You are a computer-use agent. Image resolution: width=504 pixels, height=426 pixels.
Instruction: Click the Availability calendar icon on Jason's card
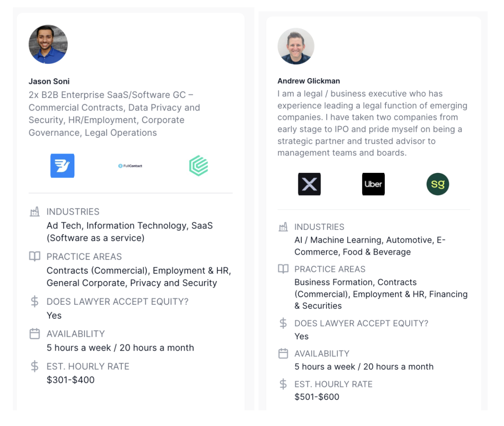(x=35, y=334)
